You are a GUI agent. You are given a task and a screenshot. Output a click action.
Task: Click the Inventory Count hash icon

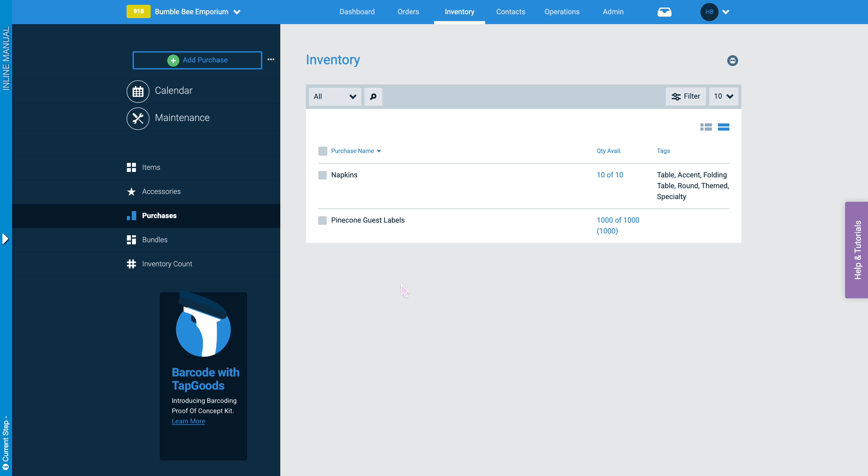pyautogui.click(x=131, y=264)
